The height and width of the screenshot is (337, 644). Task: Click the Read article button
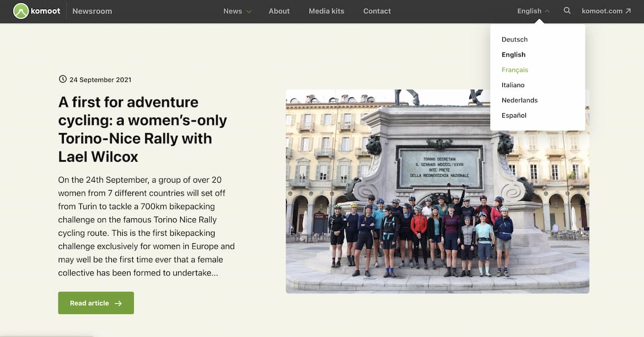[x=96, y=303]
